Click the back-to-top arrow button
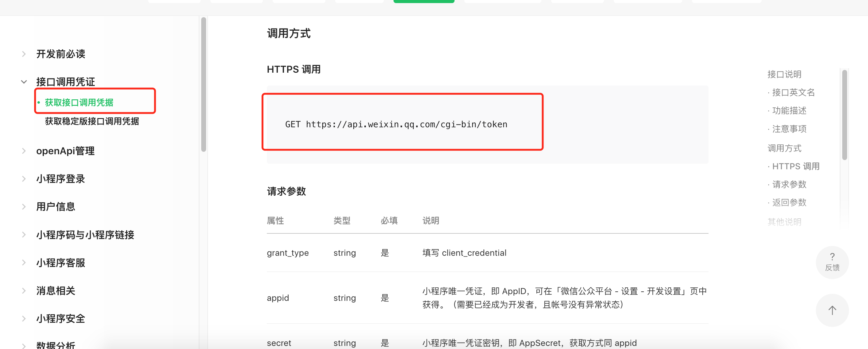The height and width of the screenshot is (349, 868). [x=832, y=310]
